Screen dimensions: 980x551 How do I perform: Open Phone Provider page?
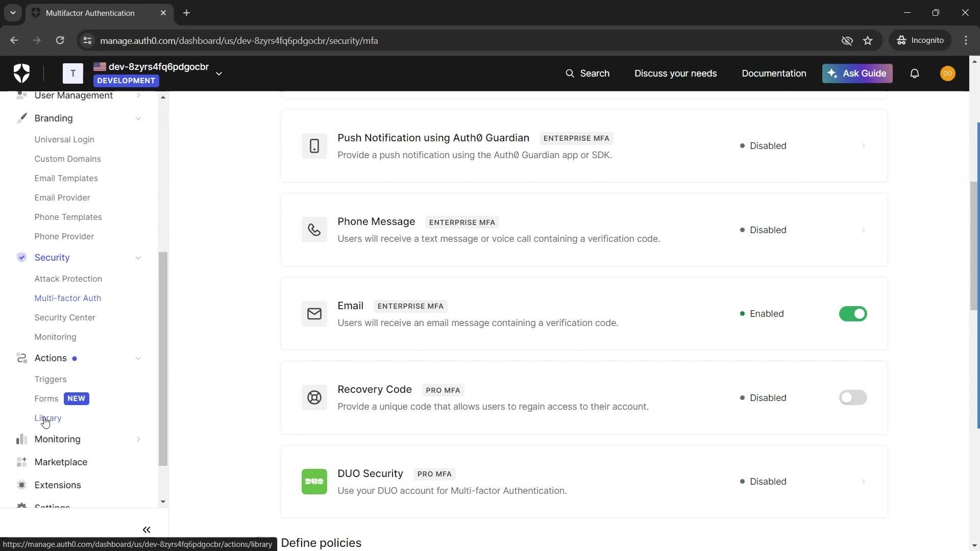pyautogui.click(x=64, y=236)
